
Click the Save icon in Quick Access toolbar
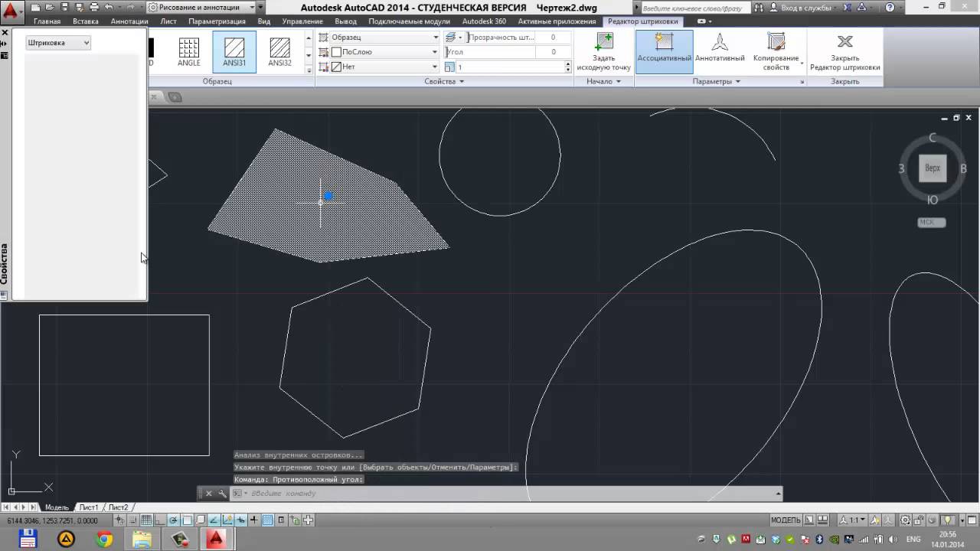click(x=64, y=7)
